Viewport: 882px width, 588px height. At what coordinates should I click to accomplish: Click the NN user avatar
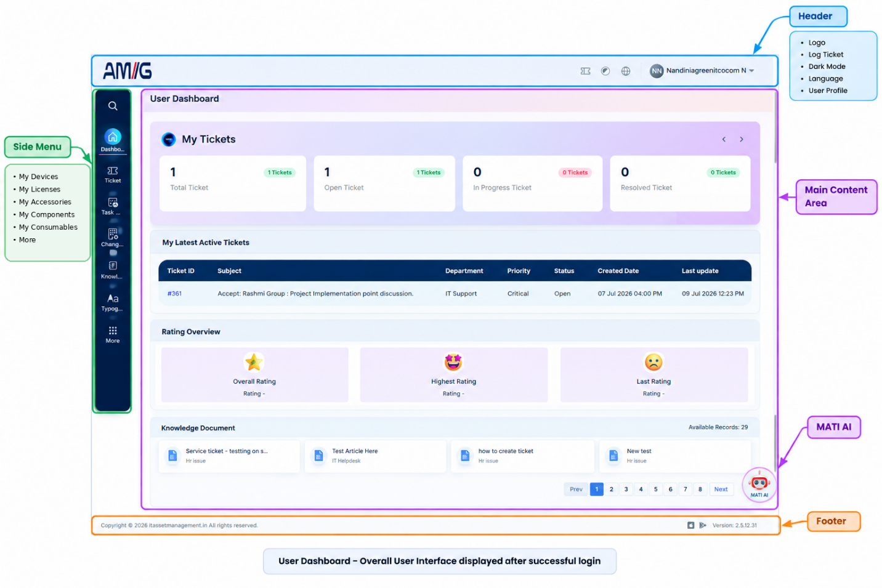(657, 71)
